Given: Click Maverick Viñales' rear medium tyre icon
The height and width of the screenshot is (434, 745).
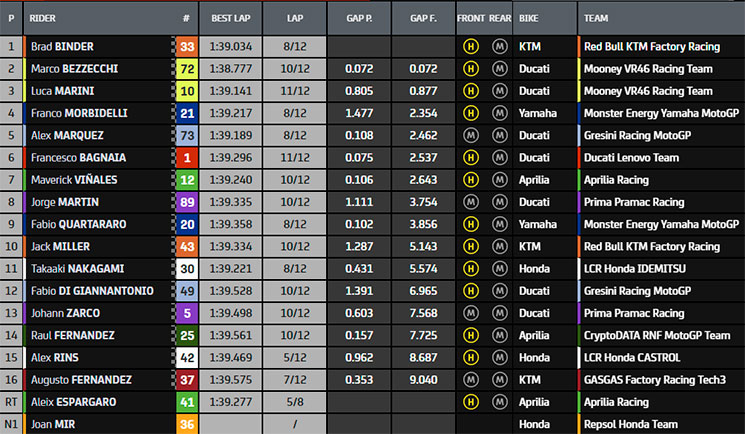Looking at the screenshot, I should (x=499, y=180).
